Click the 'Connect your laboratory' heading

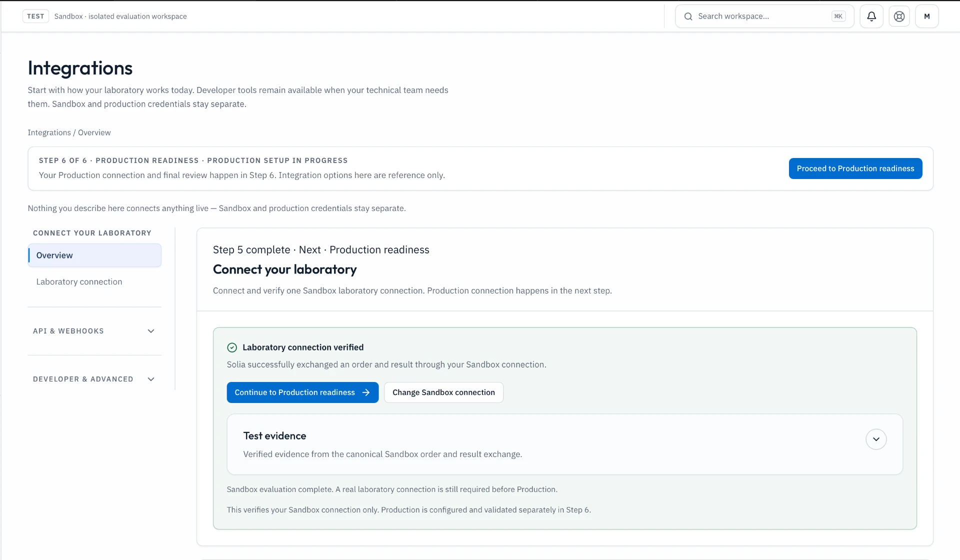284,269
